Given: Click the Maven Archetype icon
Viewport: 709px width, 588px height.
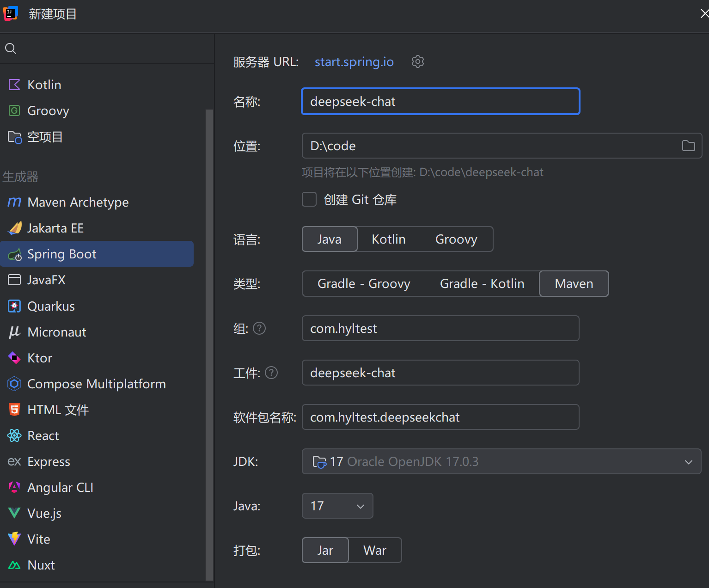Looking at the screenshot, I should (14, 202).
